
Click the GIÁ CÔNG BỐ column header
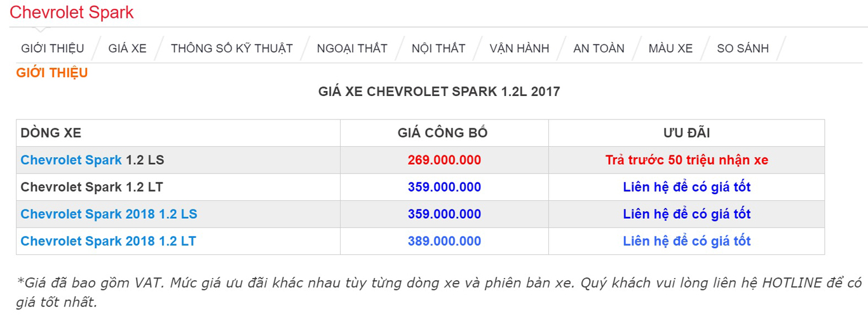[x=442, y=134]
